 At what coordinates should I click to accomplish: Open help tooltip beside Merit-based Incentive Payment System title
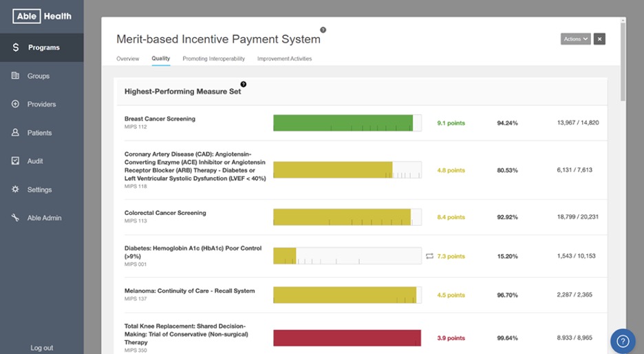pos(323,30)
